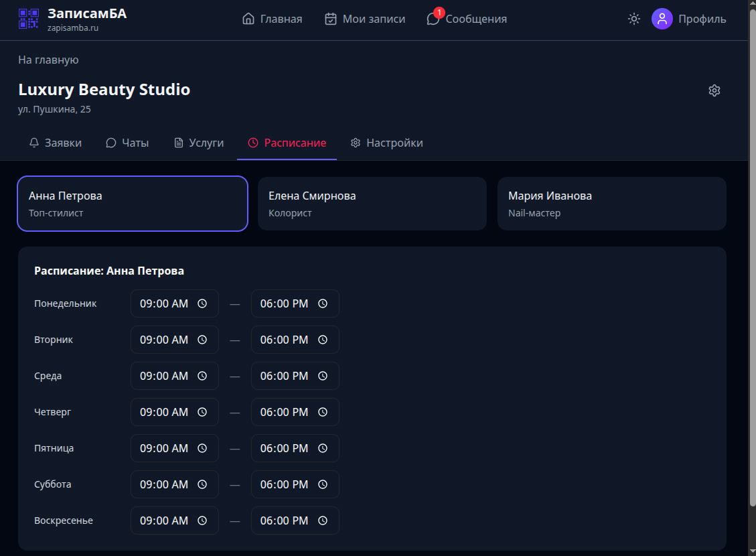756x556 pixels.
Task: Click the ЗаписамБА QR logo icon
Action: coord(28,19)
